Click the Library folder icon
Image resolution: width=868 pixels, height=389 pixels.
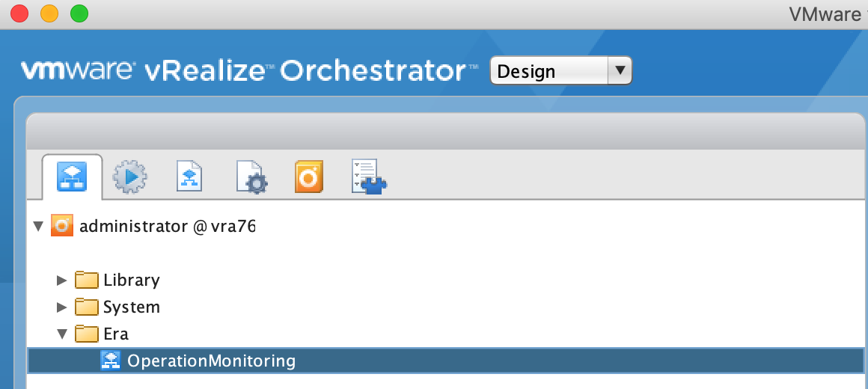(86, 280)
